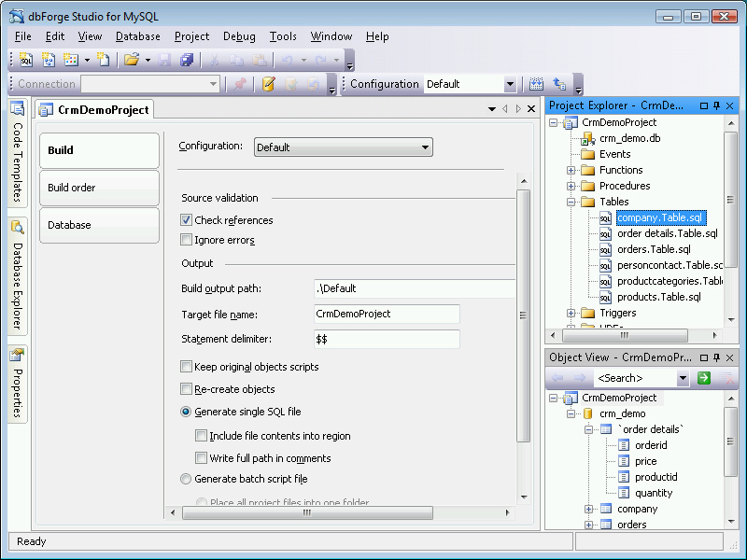Collapse the Tables folder
The width and height of the screenshot is (747, 560).
point(571,202)
